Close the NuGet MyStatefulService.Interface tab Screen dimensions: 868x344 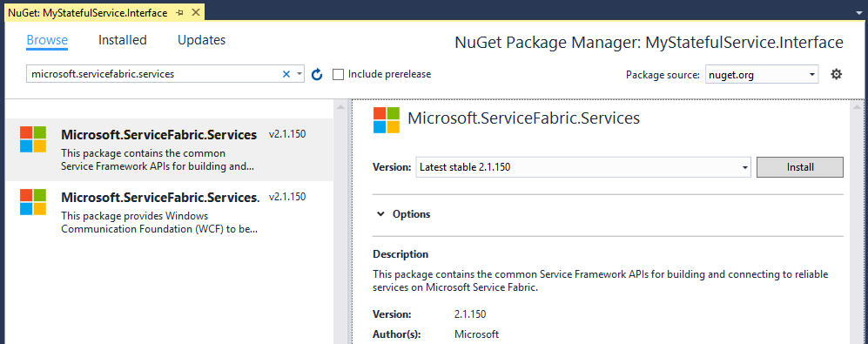pyautogui.click(x=195, y=13)
